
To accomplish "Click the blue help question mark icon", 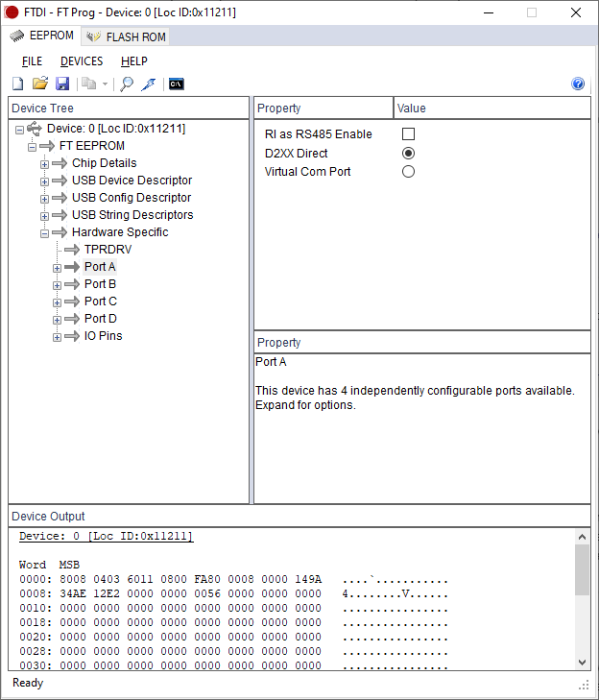I will (578, 84).
